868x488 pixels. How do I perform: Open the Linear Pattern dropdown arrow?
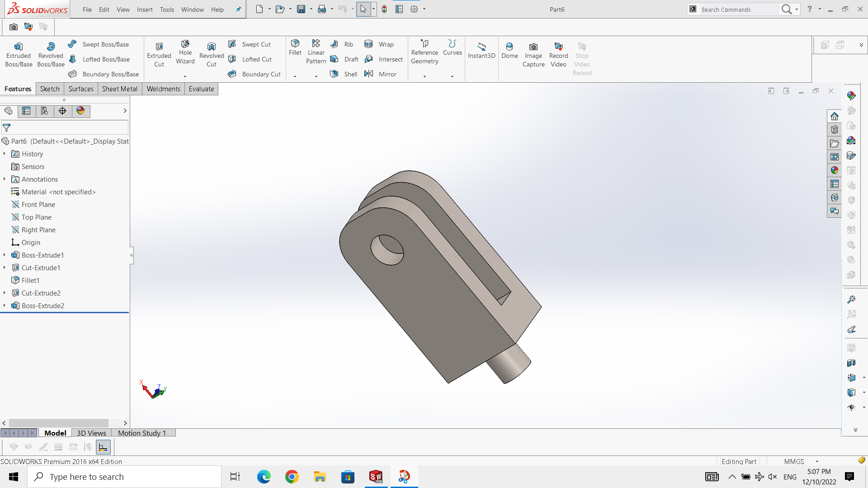316,76
